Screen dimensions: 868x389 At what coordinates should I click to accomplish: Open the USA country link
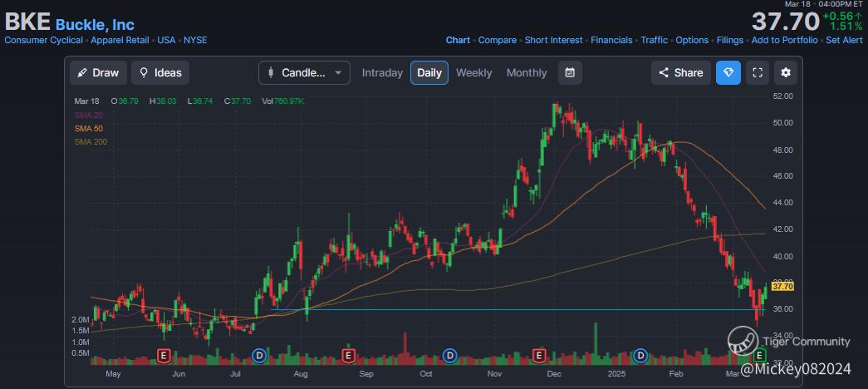point(166,40)
